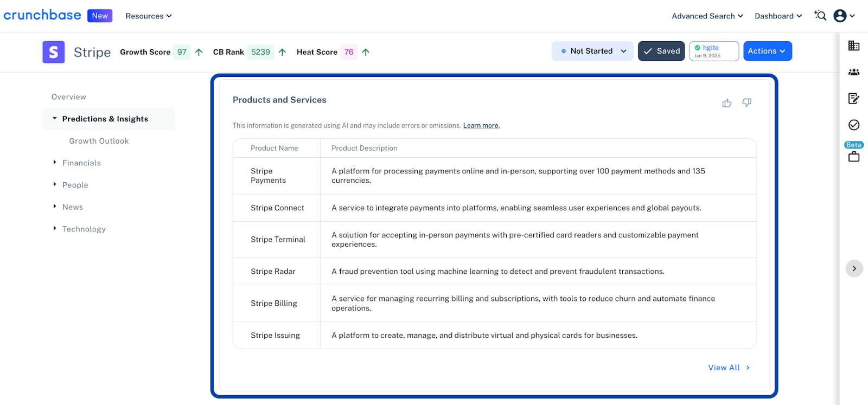Open the Actions dropdown button
The height and width of the screenshot is (405, 868).
coord(768,51)
